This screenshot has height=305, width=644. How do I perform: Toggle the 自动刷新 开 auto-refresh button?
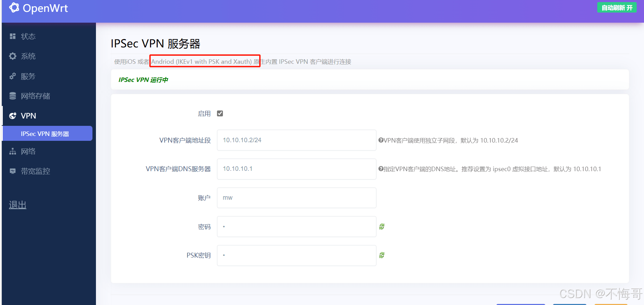(x=617, y=8)
